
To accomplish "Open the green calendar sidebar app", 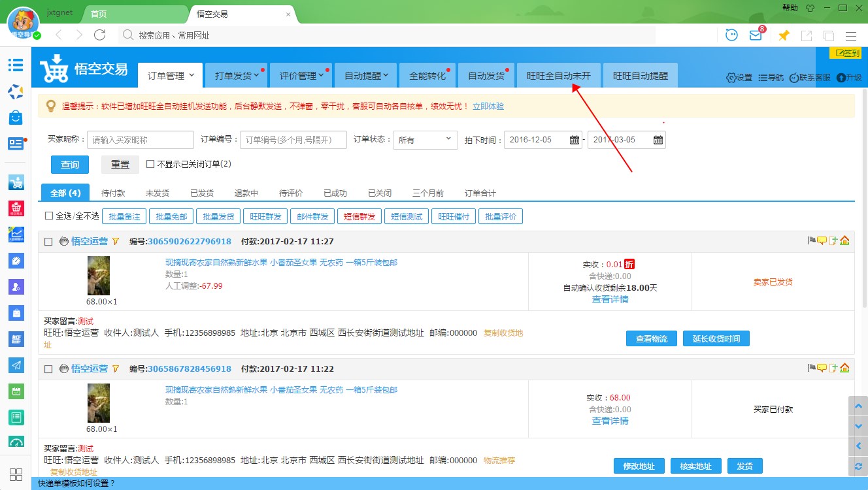I will click(16, 391).
